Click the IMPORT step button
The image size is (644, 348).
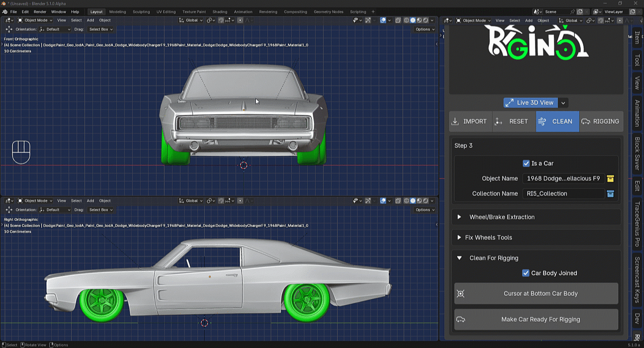tap(471, 121)
